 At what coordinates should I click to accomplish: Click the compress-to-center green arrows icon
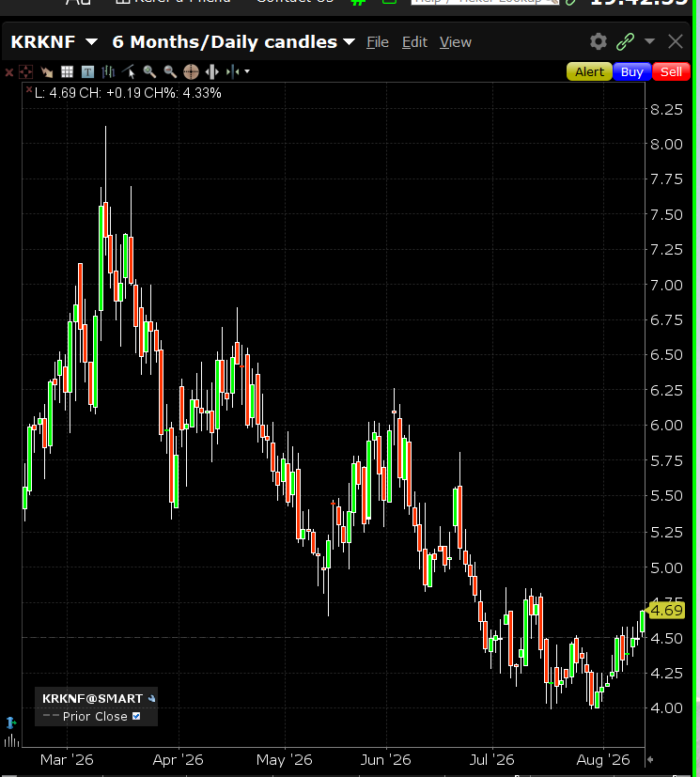click(232, 72)
